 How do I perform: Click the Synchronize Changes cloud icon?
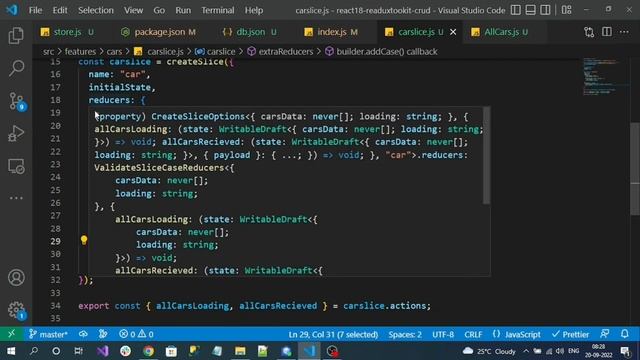coord(83,334)
